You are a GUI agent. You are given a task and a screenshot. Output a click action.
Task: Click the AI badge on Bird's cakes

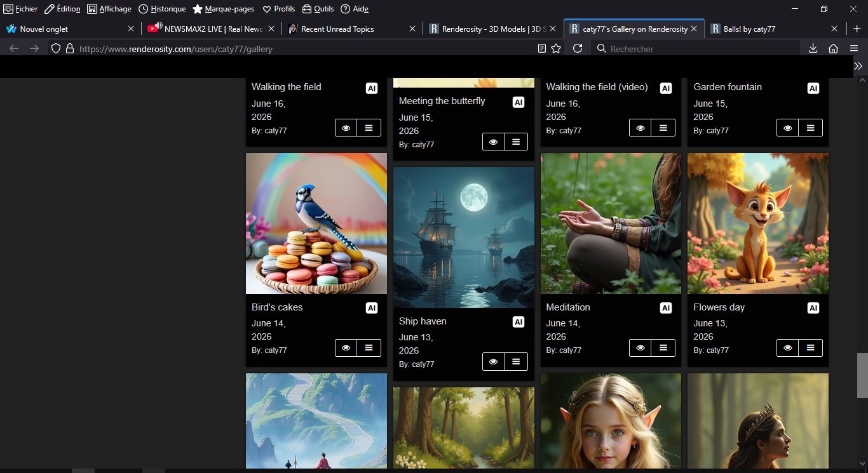coord(372,308)
